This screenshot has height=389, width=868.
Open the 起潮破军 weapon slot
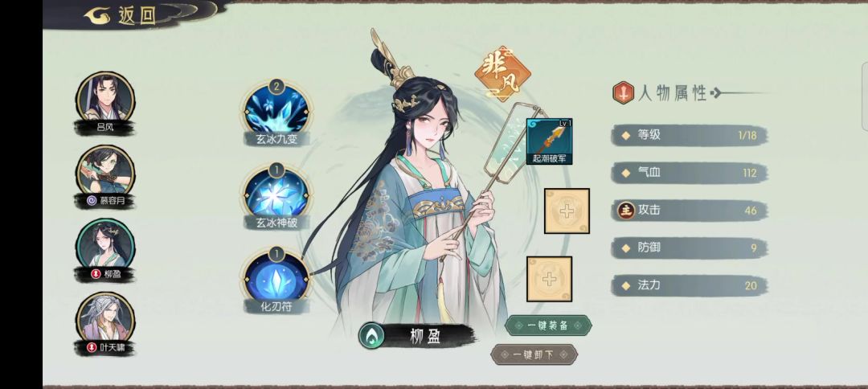[x=549, y=141]
